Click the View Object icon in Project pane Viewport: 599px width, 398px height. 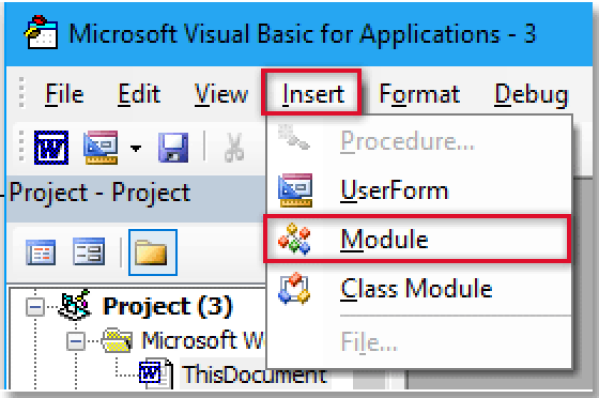click(x=89, y=251)
